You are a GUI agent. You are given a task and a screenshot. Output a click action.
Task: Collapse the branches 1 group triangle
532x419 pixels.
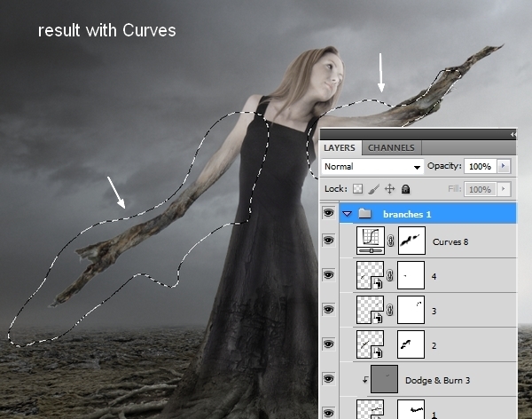pyautogui.click(x=347, y=214)
